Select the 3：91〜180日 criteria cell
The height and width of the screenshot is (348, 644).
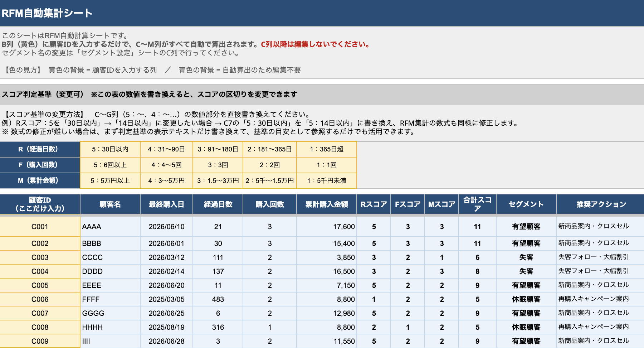[218, 149]
